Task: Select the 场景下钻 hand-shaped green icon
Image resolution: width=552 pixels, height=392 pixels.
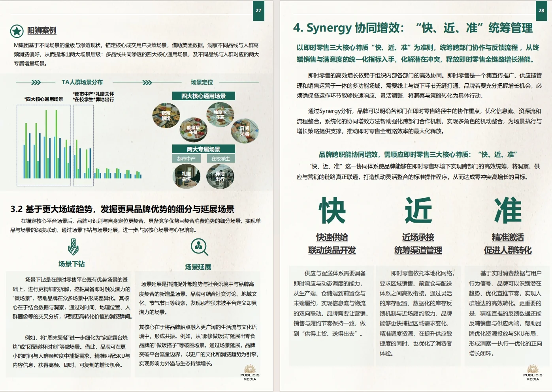Action: [73, 247]
